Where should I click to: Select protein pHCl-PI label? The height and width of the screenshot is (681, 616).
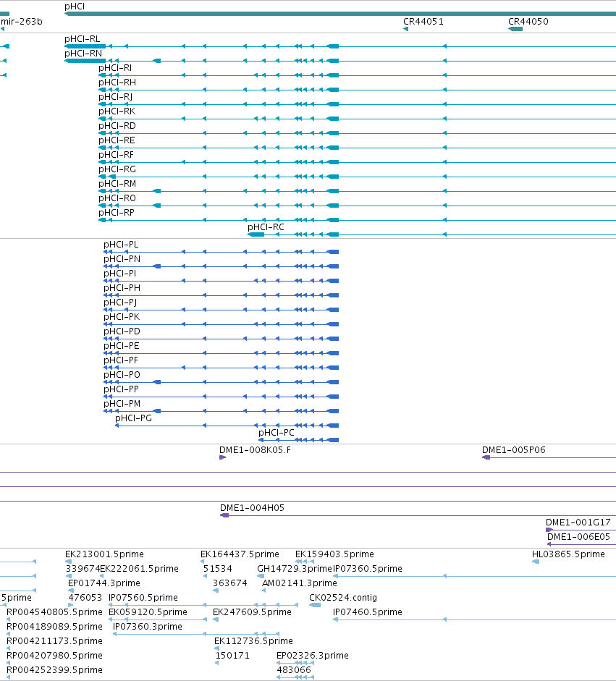(120, 273)
